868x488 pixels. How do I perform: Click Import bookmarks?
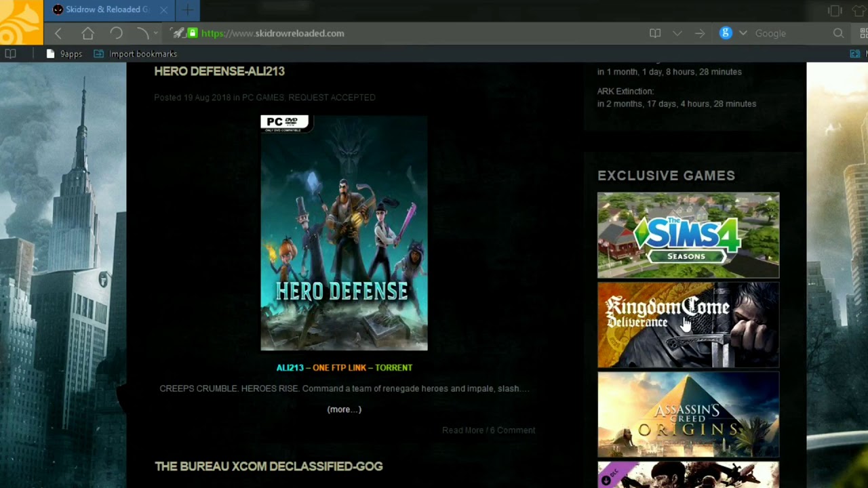(135, 54)
